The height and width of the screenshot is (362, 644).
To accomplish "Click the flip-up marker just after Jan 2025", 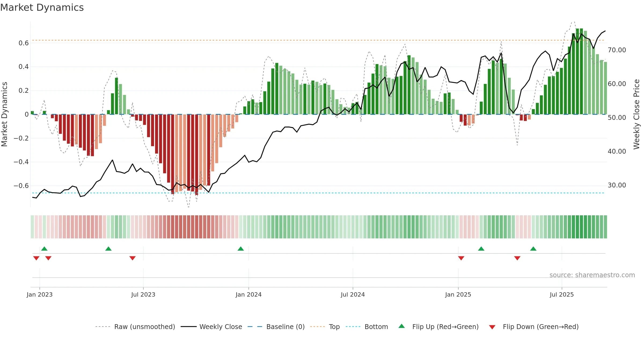I will click(481, 249).
